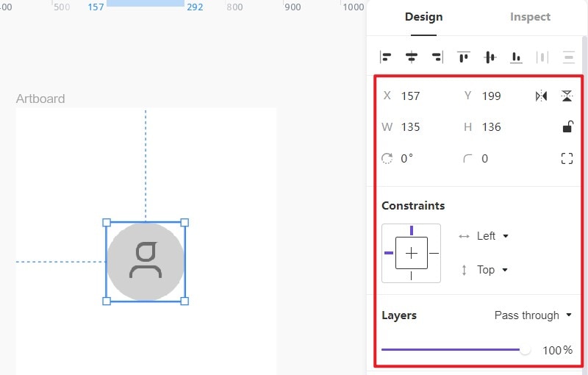Edit the X position value 157
This screenshot has height=375, width=588.
[410, 96]
